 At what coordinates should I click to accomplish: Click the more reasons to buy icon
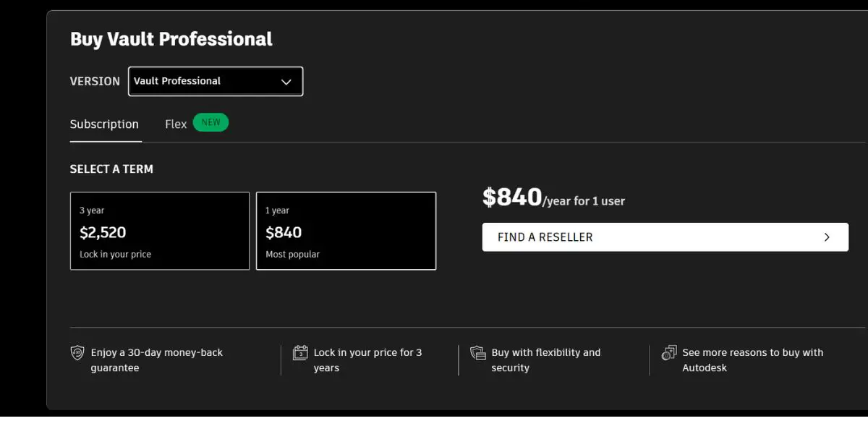coord(669,353)
